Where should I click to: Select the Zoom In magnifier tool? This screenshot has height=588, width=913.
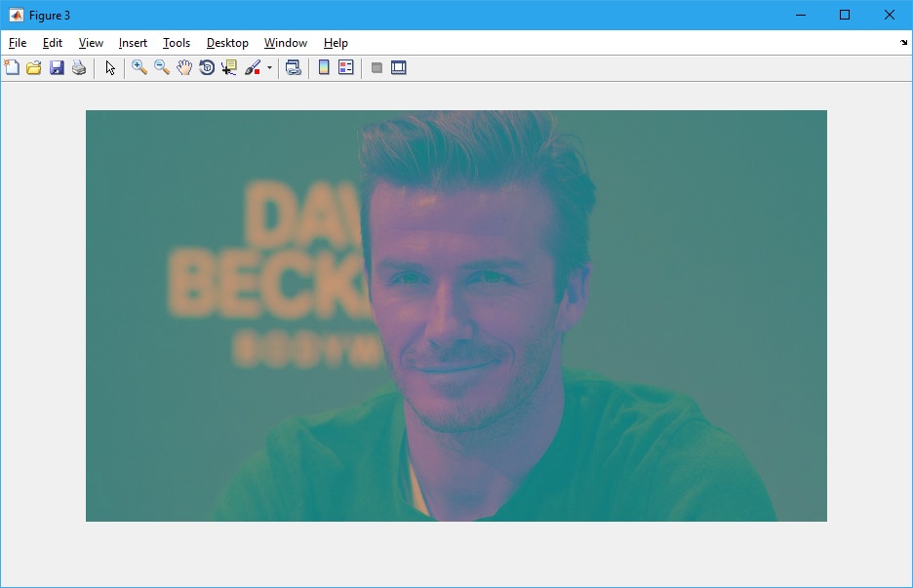click(139, 68)
